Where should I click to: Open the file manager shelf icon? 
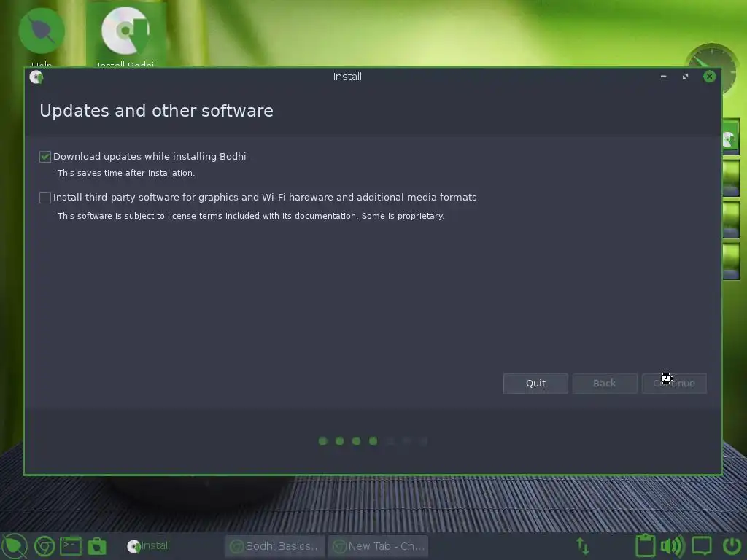pyautogui.click(x=97, y=546)
